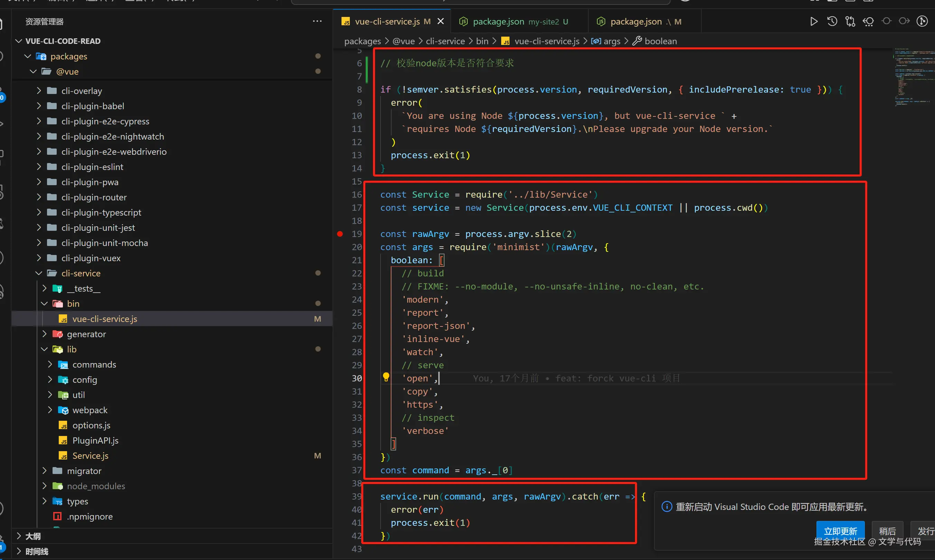Click the circled git graph icon
This screenshot has height=560, width=935.
pos(922,21)
